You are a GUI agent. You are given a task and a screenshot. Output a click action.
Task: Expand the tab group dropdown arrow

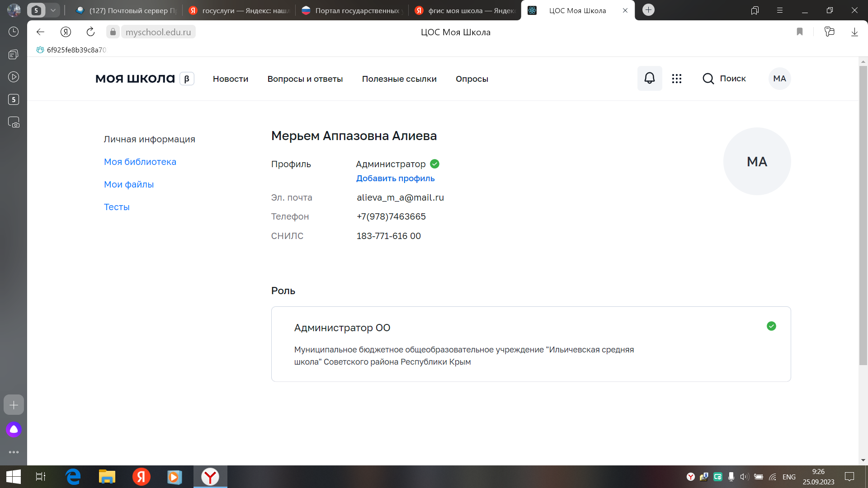click(53, 10)
